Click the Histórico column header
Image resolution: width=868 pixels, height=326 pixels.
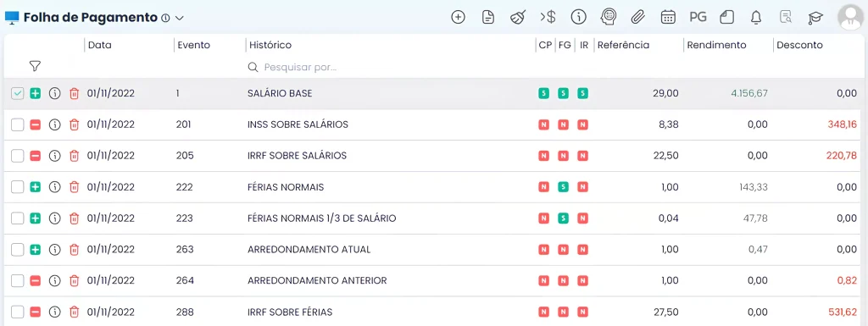pos(270,46)
